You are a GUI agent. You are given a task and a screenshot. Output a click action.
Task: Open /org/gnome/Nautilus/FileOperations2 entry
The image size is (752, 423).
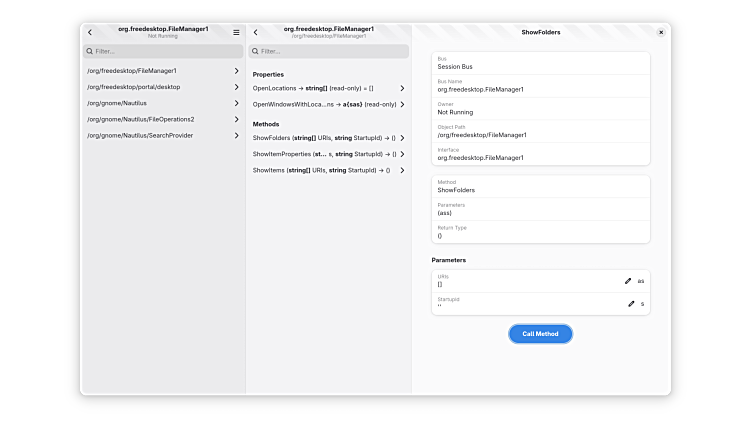pos(160,119)
